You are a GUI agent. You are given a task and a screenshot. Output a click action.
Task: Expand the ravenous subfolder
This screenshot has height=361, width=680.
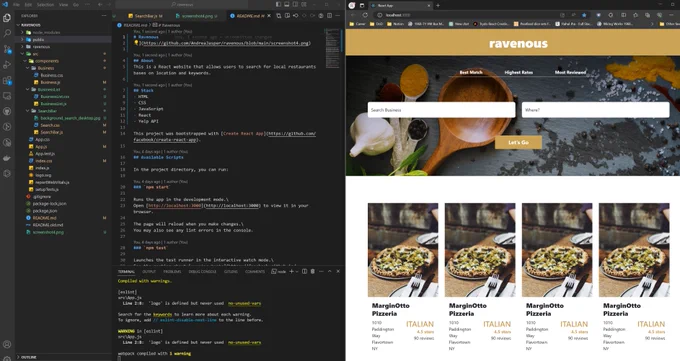pyautogui.click(x=23, y=46)
